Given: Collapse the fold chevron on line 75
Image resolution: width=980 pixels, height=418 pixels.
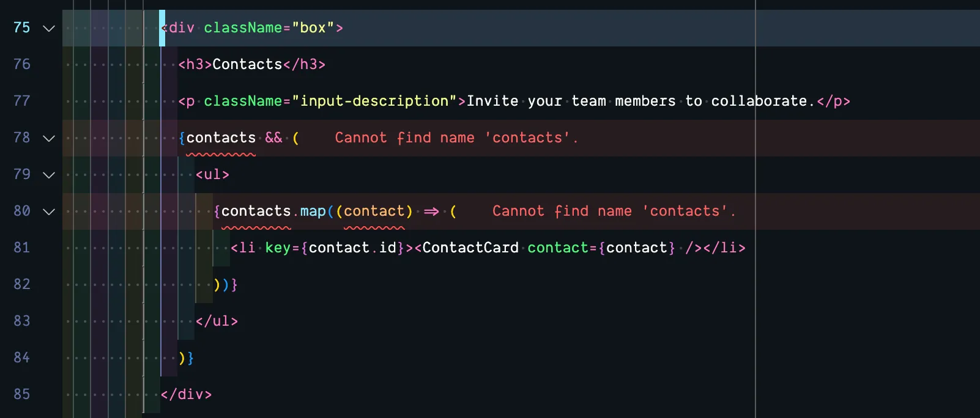Looking at the screenshot, I should coord(49,28).
